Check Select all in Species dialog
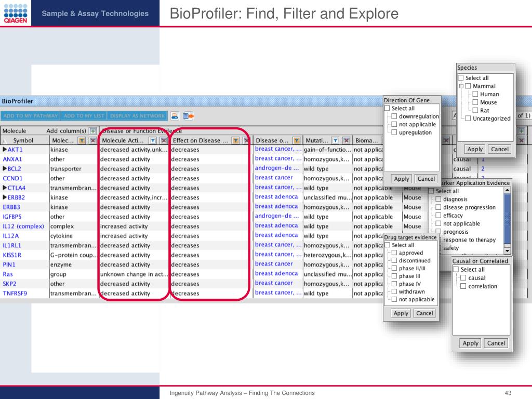This screenshot has height=399, width=532. tap(461, 78)
